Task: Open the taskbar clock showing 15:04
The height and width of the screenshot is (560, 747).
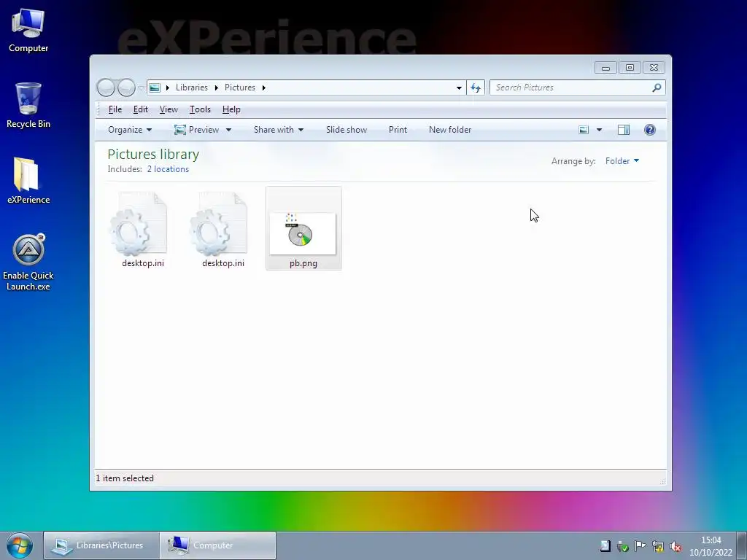Action: point(711,546)
